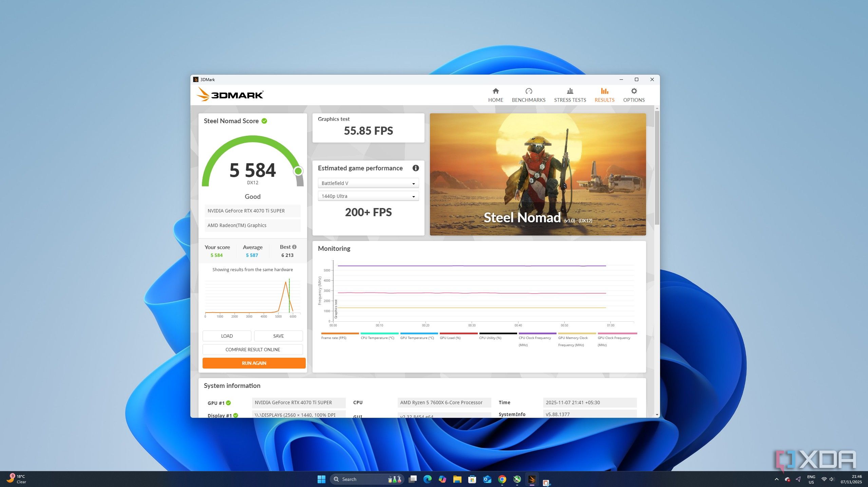Maximize the 3DMark window
This screenshot has width=868, height=487.
(636, 79)
